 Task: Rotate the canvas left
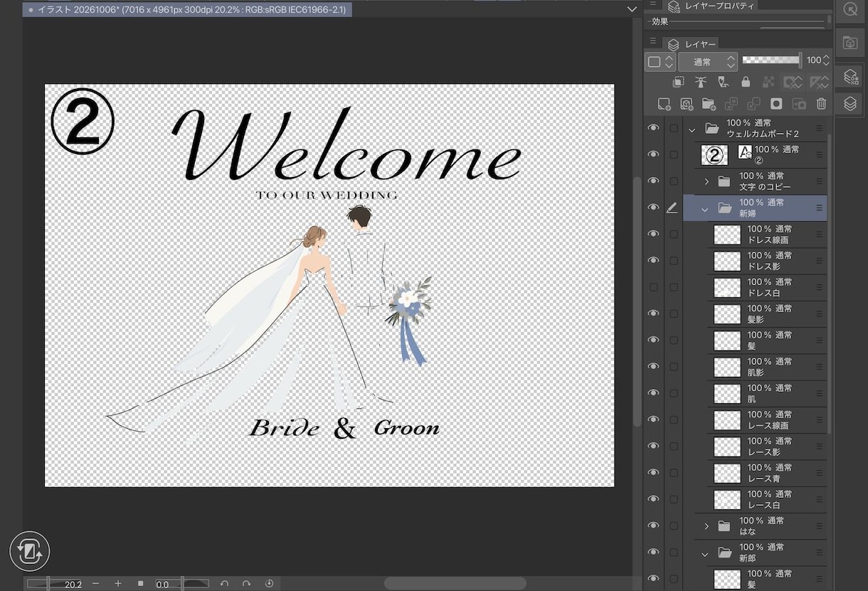point(224,584)
